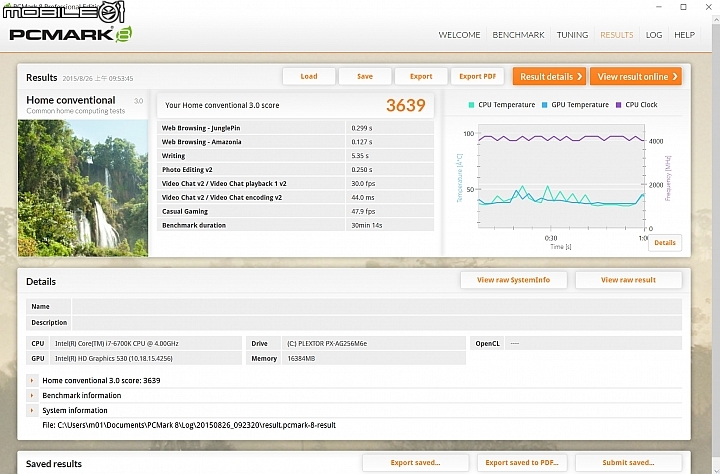This screenshot has height=474, width=720.
Task: View raw result
Action: pos(628,280)
